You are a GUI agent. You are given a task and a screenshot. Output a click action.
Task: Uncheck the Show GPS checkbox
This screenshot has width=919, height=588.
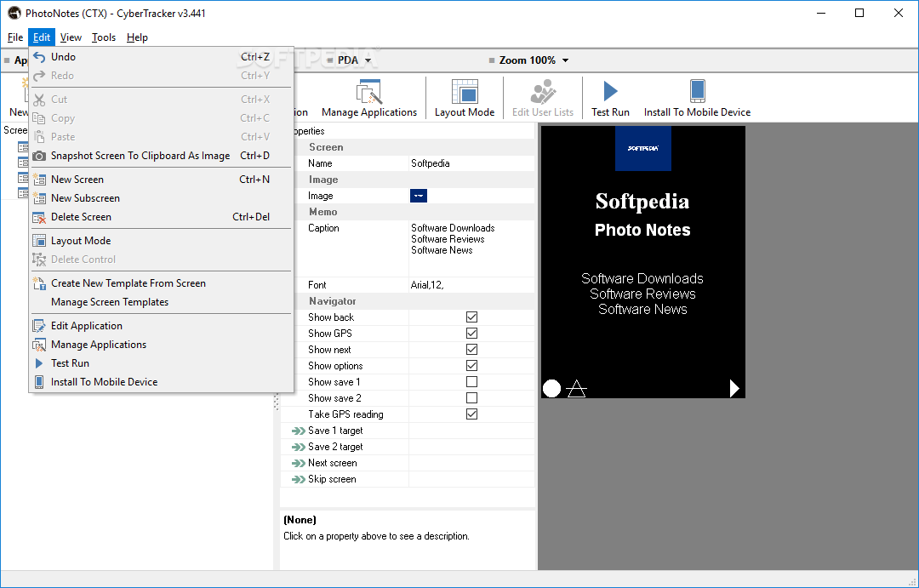point(471,334)
